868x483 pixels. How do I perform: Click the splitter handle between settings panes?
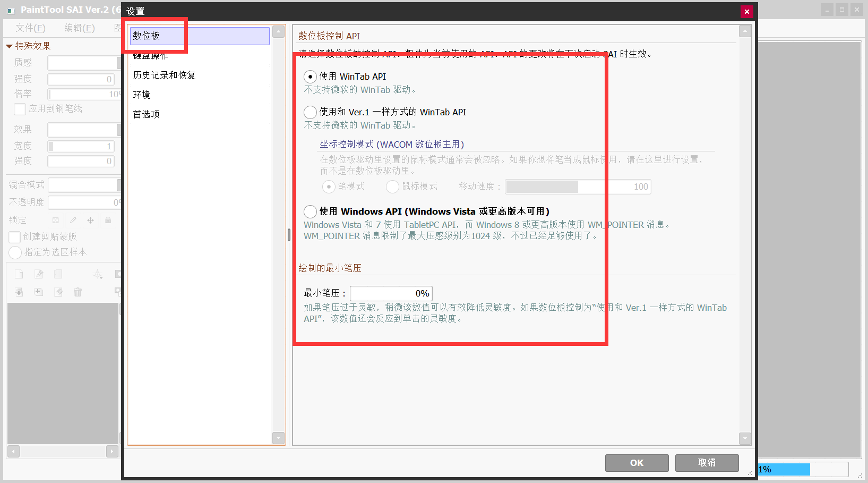click(x=289, y=235)
